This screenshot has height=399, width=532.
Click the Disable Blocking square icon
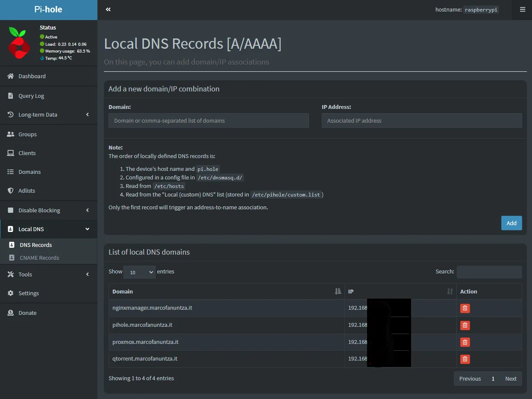tap(11, 210)
